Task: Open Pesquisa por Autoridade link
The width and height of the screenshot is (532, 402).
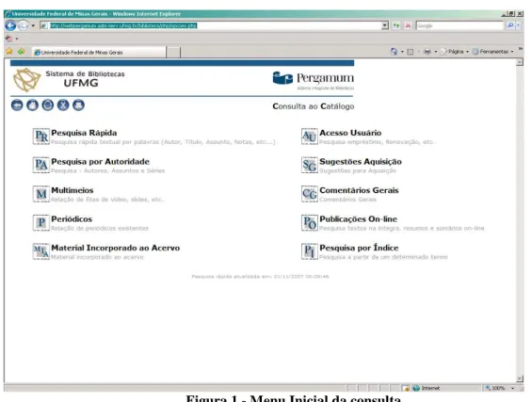Action: point(100,162)
